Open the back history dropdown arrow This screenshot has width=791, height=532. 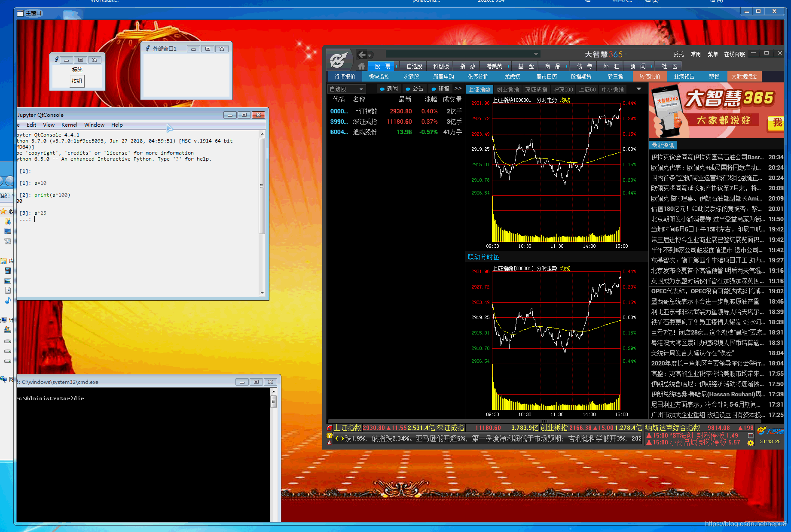click(x=370, y=55)
